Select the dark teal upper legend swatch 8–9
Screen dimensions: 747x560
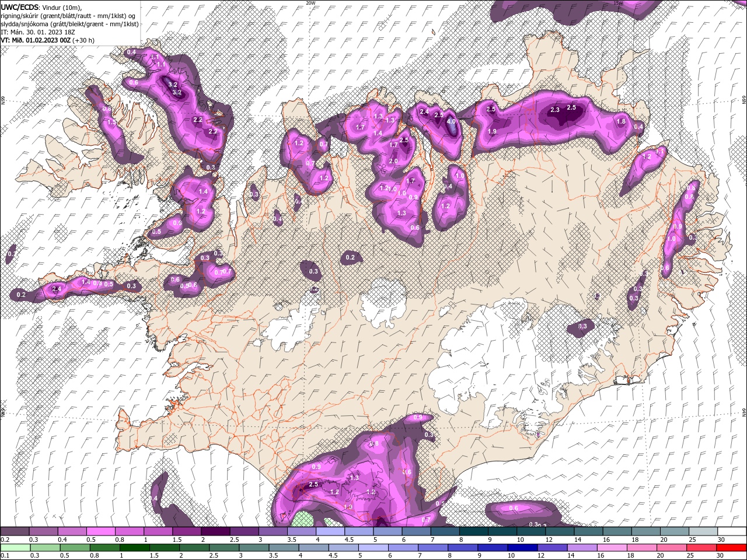tap(474, 531)
